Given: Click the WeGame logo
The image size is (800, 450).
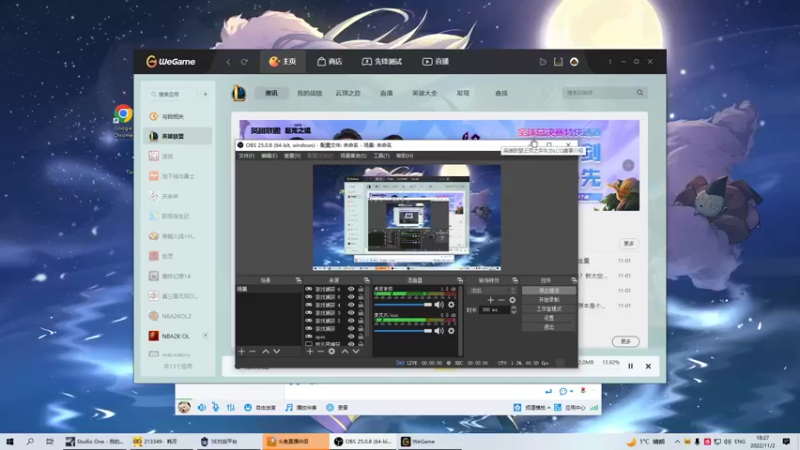Looking at the screenshot, I should tap(170, 62).
